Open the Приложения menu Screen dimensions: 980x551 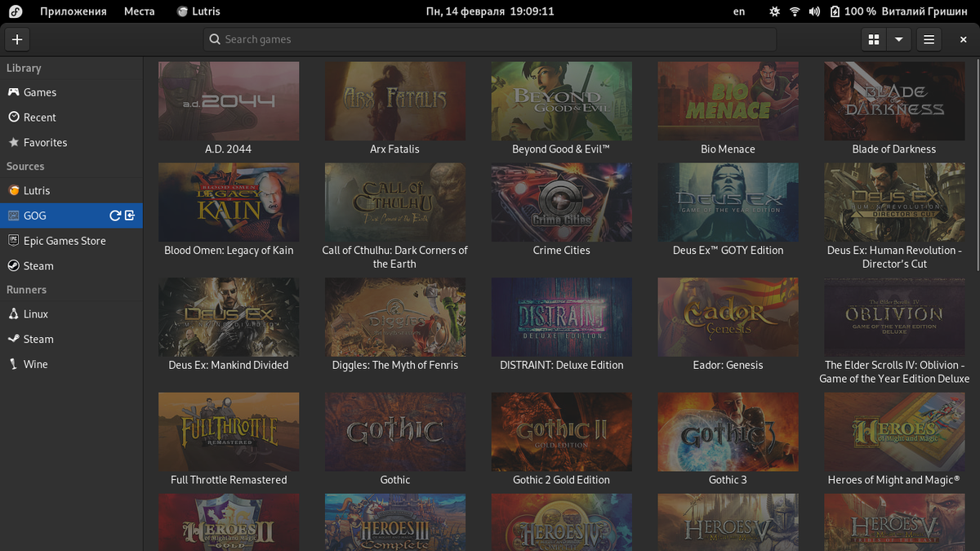tap(73, 11)
